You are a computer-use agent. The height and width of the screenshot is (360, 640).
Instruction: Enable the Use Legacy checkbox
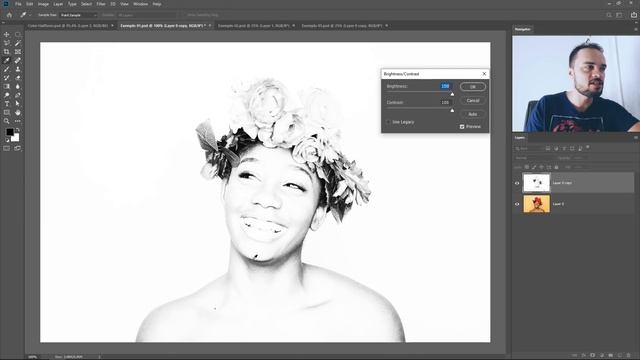tap(388, 122)
